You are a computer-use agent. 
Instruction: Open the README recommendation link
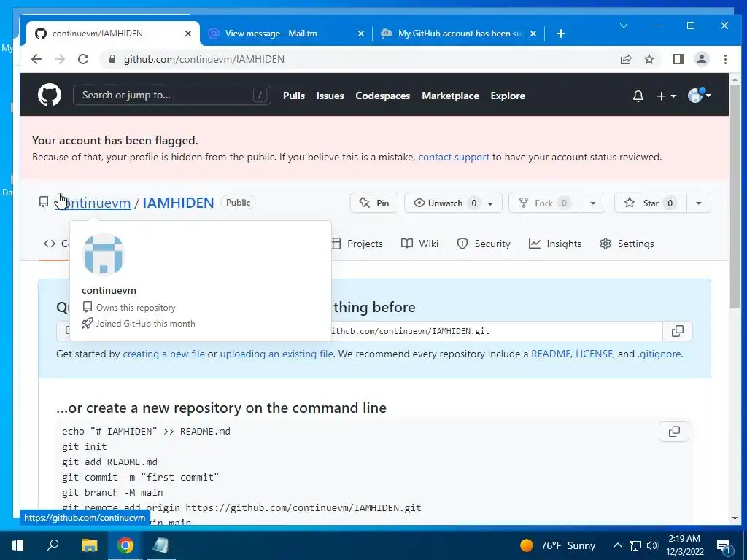[x=551, y=354]
